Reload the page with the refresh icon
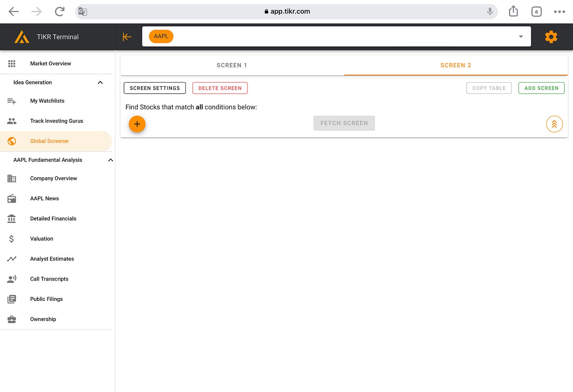Image resolution: width=573 pixels, height=392 pixels. [x=59, y=11]
